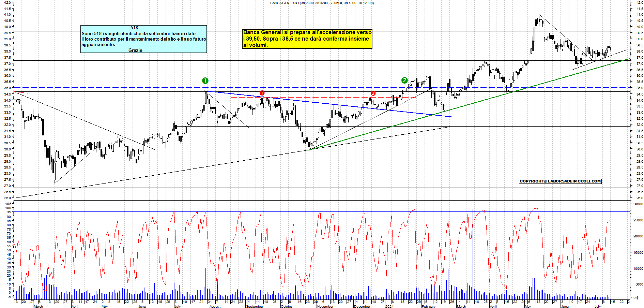
Task: Click the green circle marker numbered 2
Action: pos(404,80)
